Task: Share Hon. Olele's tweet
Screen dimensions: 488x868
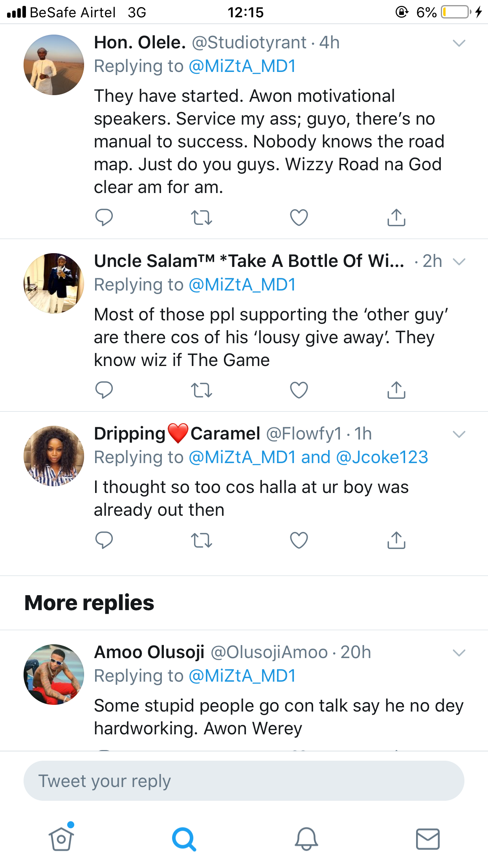Action: (396, 217)
